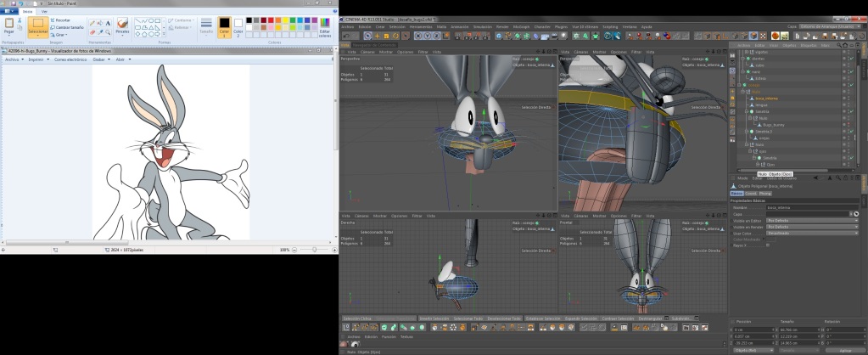Open the User Color dropdown
868x355 pixels.
click(812, 234)
